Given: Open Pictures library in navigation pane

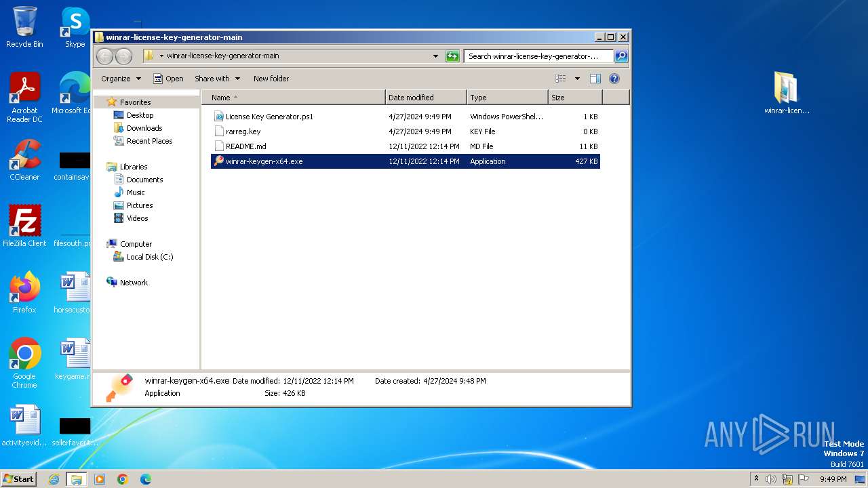Looking at the screenshot, I should (x=134, y=205).
